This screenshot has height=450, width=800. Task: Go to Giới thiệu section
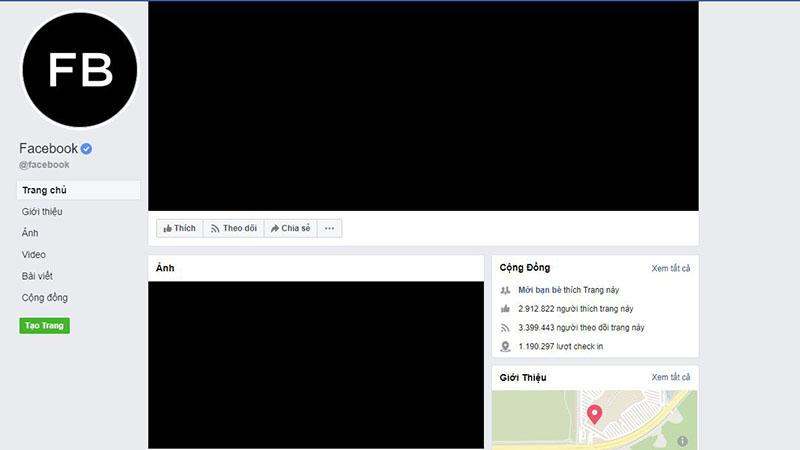pos(42,211)
